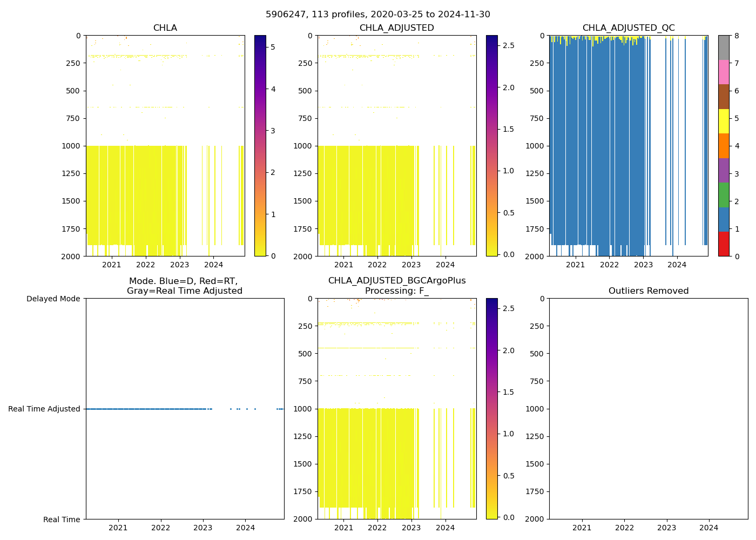756x540 pixels.
Task: Choose the gray top segment of QC colorbar
Action: (724, 48)
